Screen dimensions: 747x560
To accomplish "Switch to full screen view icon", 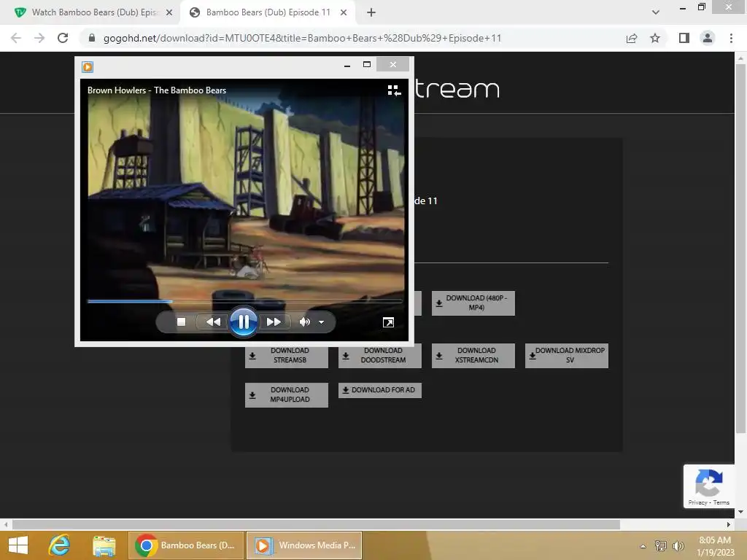I will coord(388,323).
